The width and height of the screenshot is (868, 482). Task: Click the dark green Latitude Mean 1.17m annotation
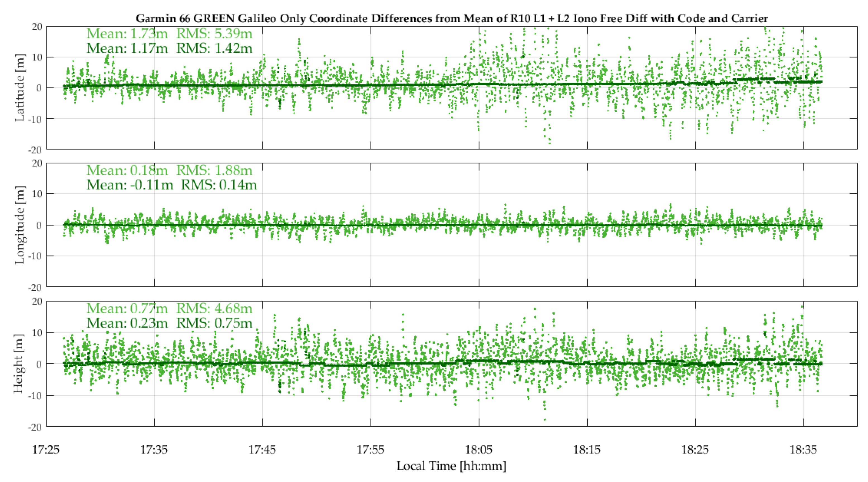point(127,48)
